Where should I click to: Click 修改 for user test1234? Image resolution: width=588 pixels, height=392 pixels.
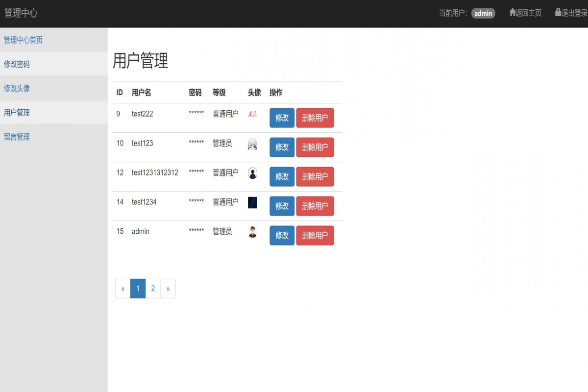(282, 206)
